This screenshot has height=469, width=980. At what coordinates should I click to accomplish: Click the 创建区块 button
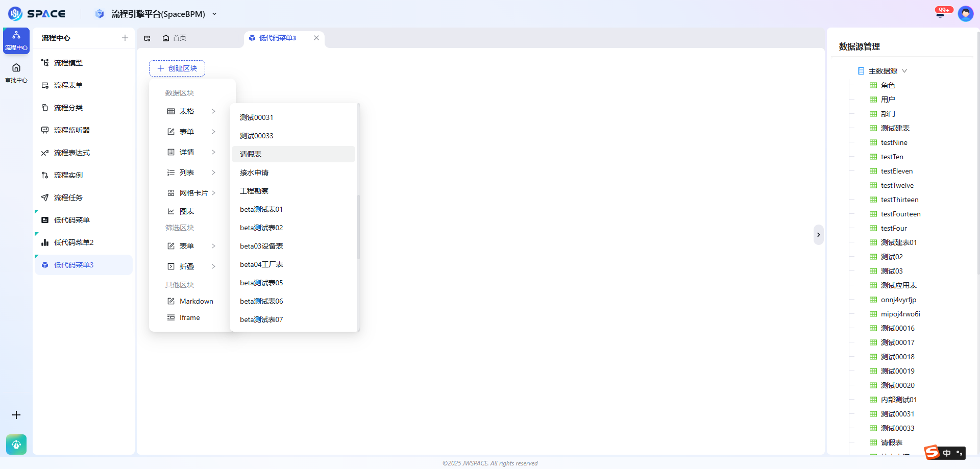tap(177, 68)
